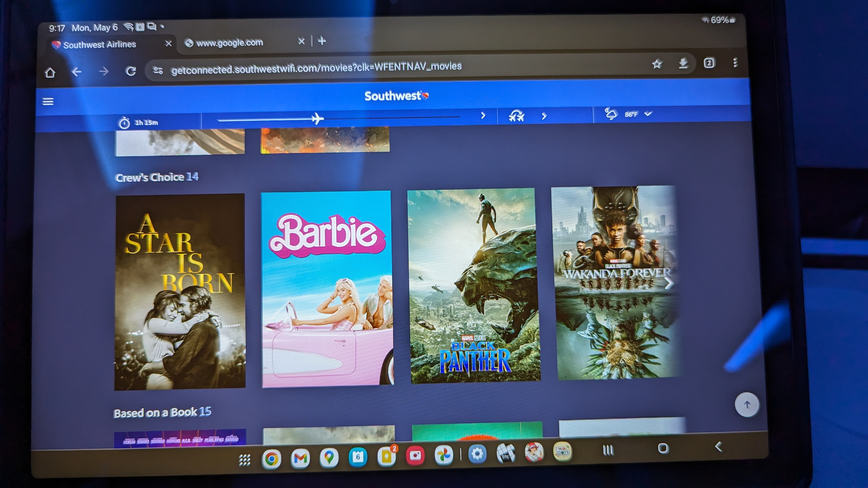Open the tab switcher showing 2
The height and width of the screenshot is (488, 868).
709,63
